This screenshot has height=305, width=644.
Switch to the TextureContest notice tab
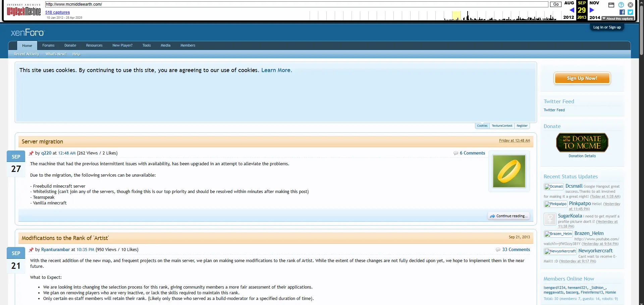tap(502, 126)
